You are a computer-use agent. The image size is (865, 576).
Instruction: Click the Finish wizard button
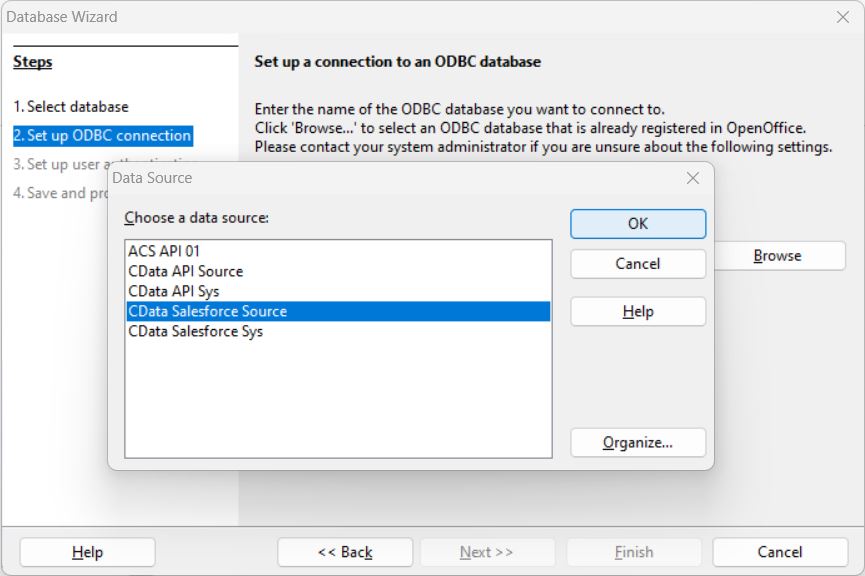click(634, 552)
